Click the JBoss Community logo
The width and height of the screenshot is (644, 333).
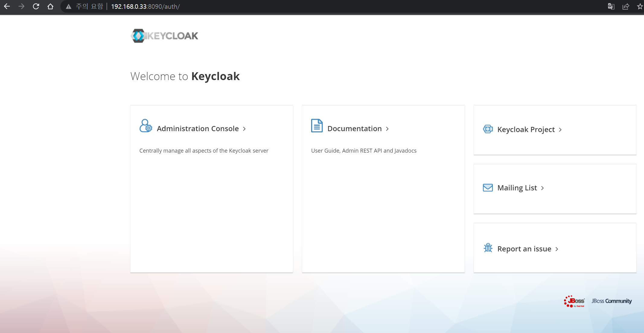[611, 301]
